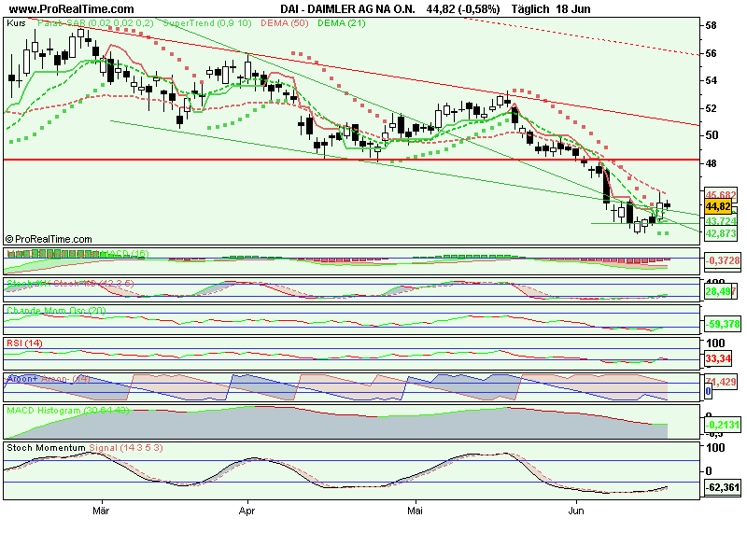
Task: Click the 100 axis label in RSI panel
Action: pyautogui.click(x=715, y=343)
